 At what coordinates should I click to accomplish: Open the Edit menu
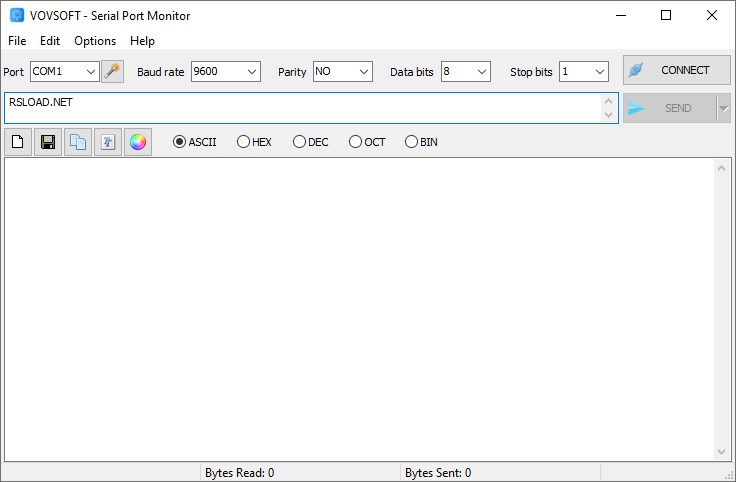(x=50, y=41)
